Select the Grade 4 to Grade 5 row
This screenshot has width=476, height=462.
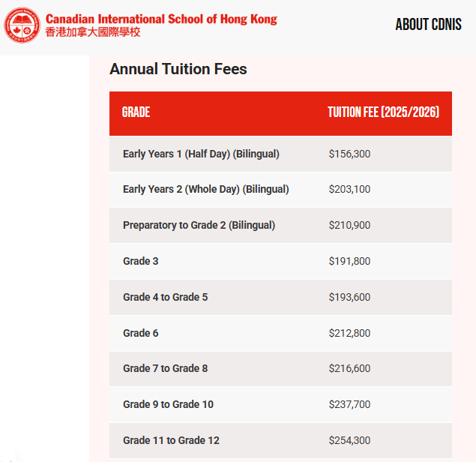point(165,297)
